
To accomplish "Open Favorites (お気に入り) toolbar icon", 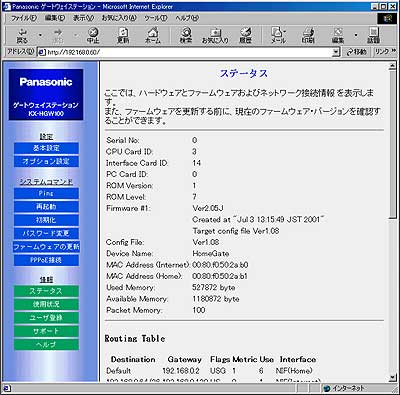I will [x=215, y=36].
